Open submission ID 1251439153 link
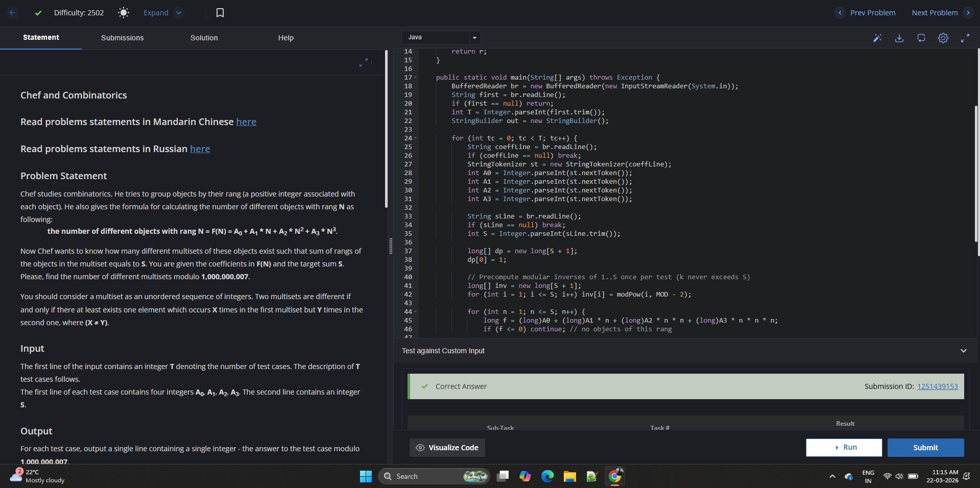This screenshot has width=980, height=488. (x=937, y=386)
